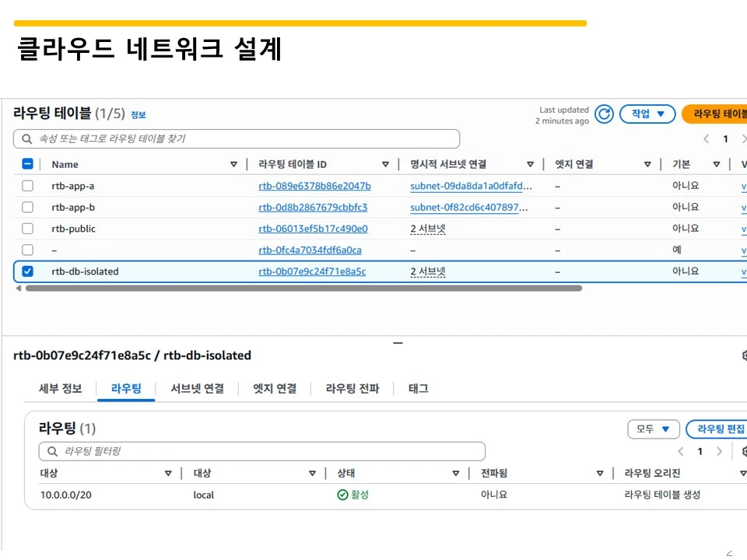Check the rtb-public row checkbox

(x=28, y=229)
